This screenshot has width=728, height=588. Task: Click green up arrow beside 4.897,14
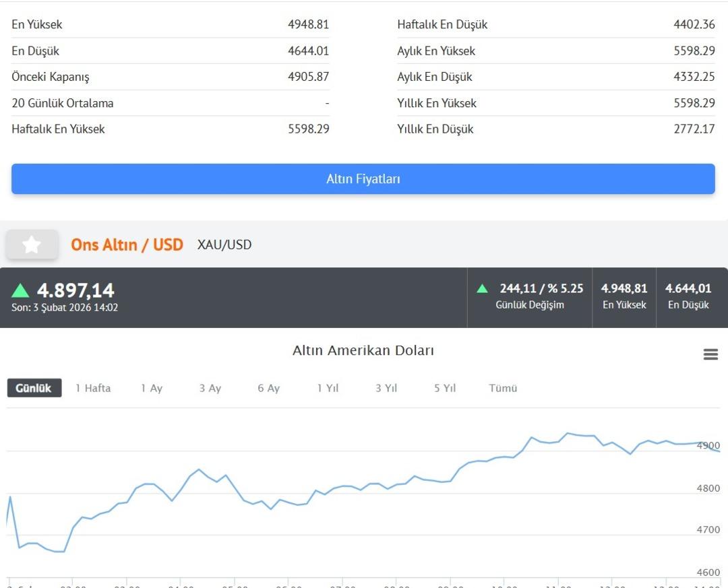(21, 290)
